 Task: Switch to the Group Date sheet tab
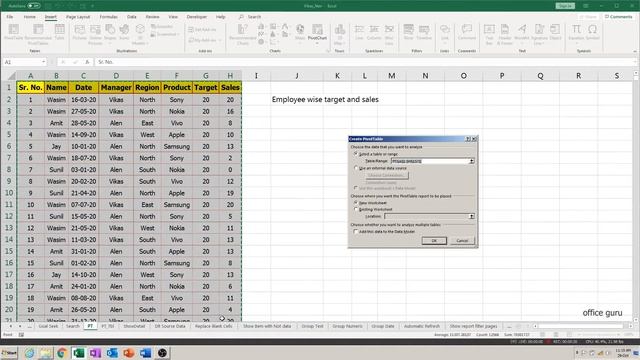[383, 326]
